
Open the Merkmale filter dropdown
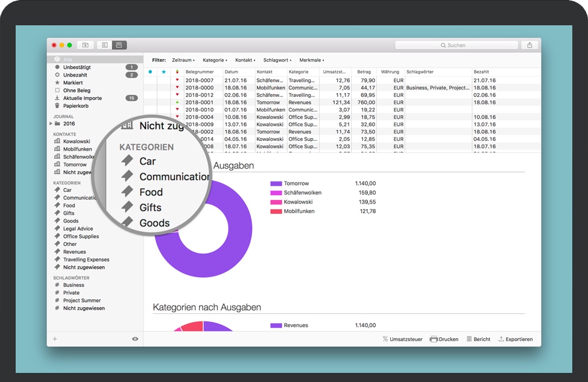coord(311,60)
